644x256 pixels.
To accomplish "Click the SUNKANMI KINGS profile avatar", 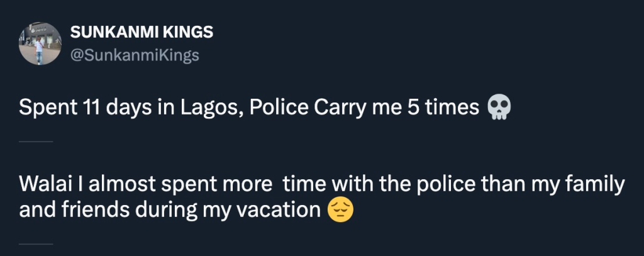I will point(39,45).
